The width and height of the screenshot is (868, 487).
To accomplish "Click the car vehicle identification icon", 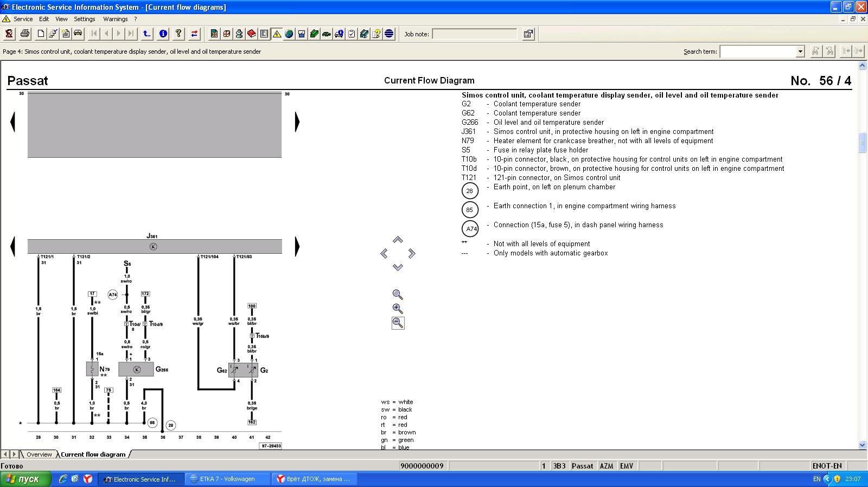I will coord(78,34).
